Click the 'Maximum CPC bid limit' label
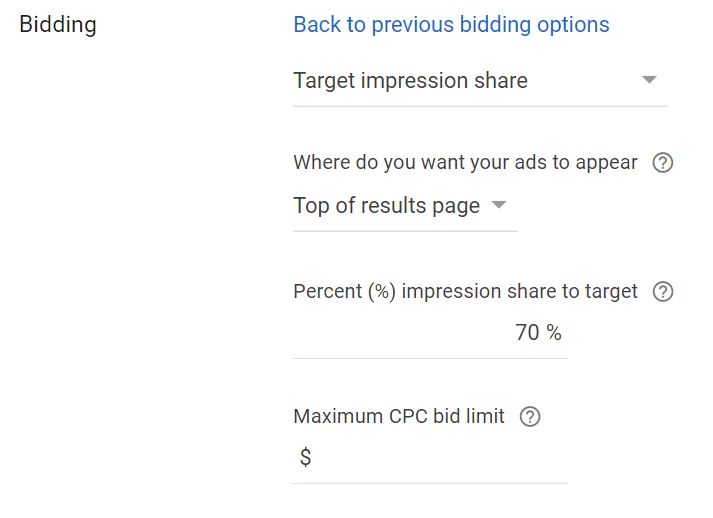The height and width of the screenshot is (518, 713). click(x=399, y=416)
